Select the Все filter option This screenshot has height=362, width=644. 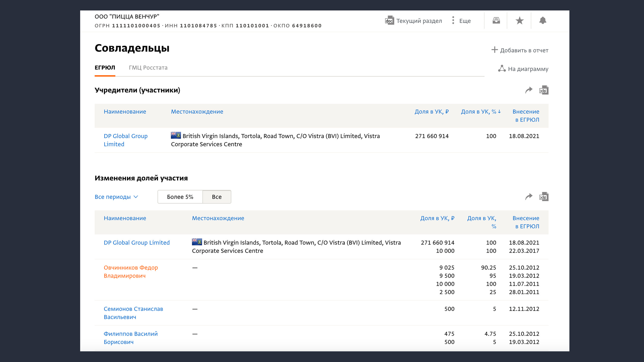tap(217, 197)
